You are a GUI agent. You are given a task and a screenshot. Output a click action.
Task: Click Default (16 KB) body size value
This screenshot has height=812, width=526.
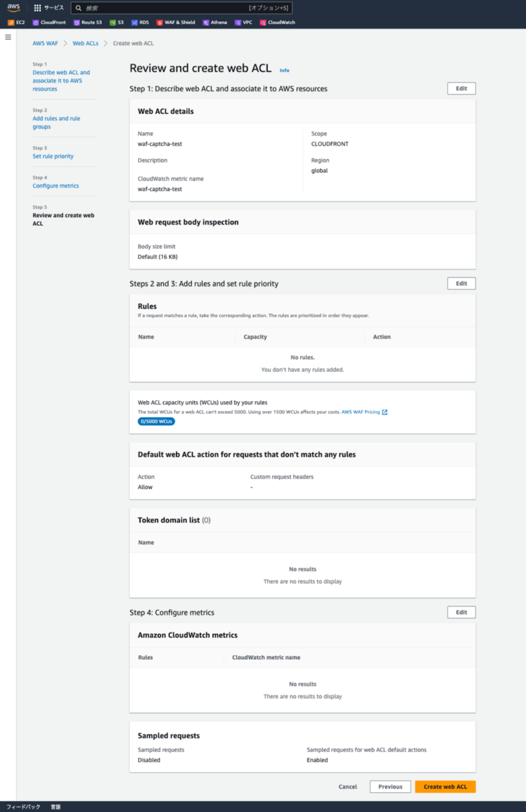coord(158,257)
